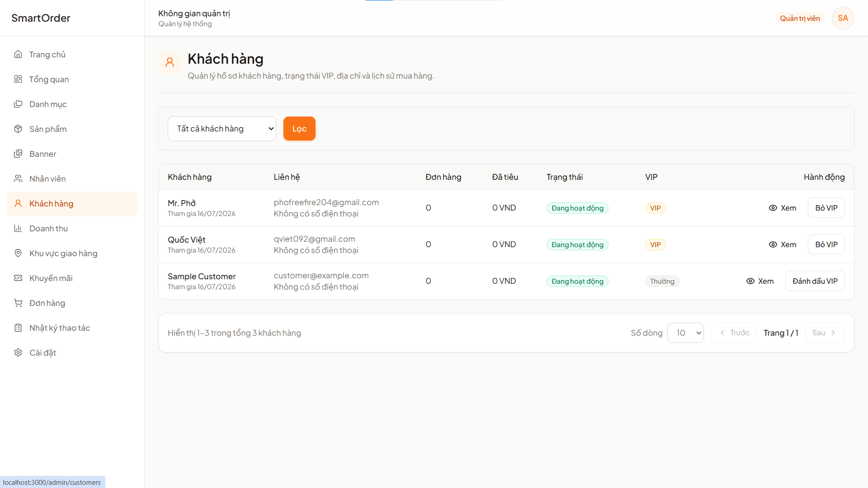This screenshot has height=488, width=868.
Task: Click Thường badge for Sample Customer
Action: click(662, 281)
